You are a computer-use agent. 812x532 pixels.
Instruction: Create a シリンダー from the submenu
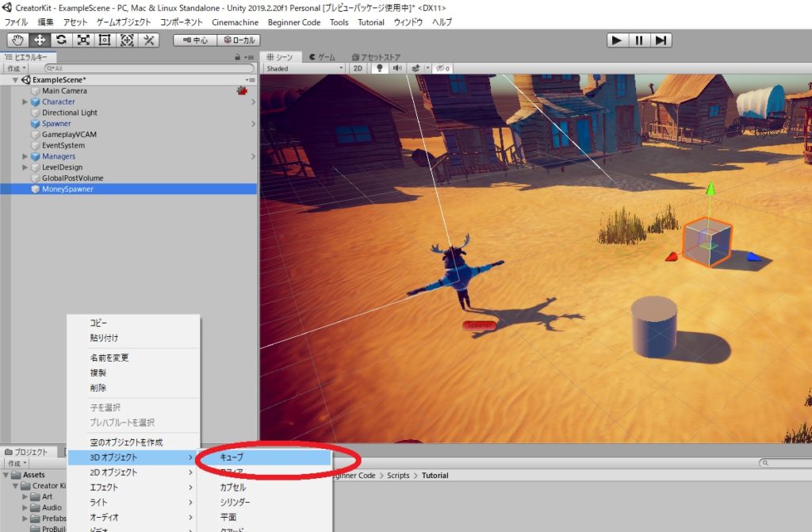click(266, 502)
